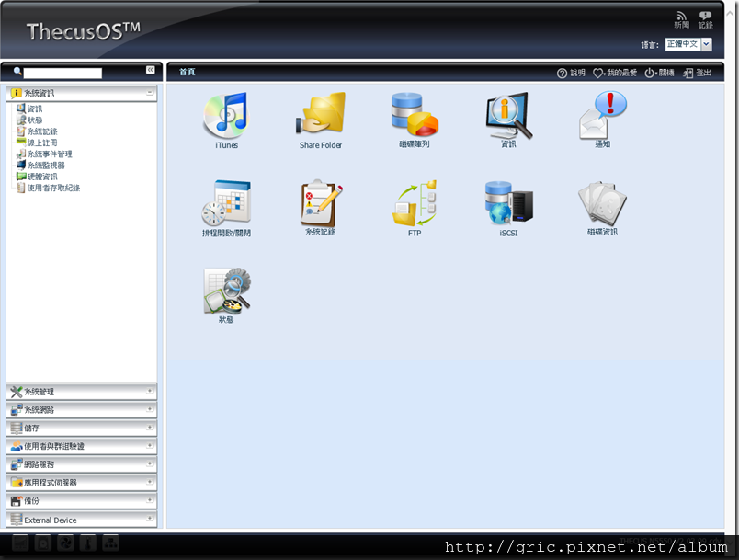Click the page scrollbar up arrow
This screenshot has width=739, height=560.
(730, 13)
